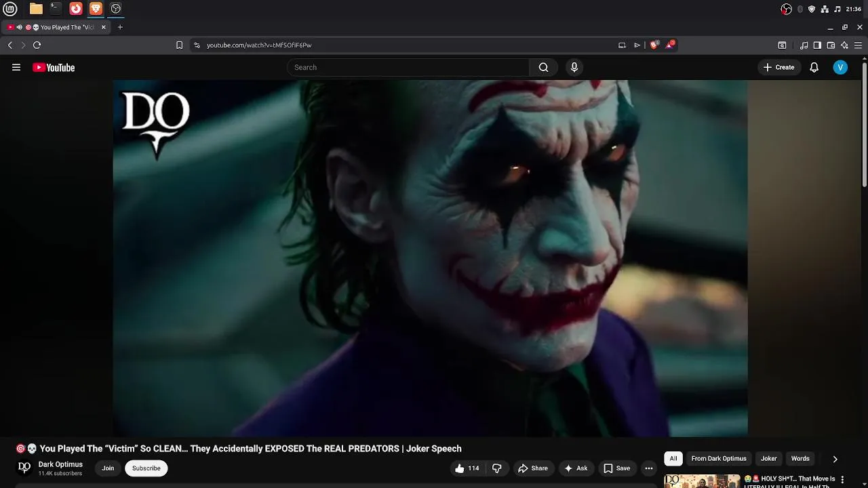Viewport: 868px width, 488px height.
Task: Show more filter chips with the arrow
Action: [x=835, y=459]
